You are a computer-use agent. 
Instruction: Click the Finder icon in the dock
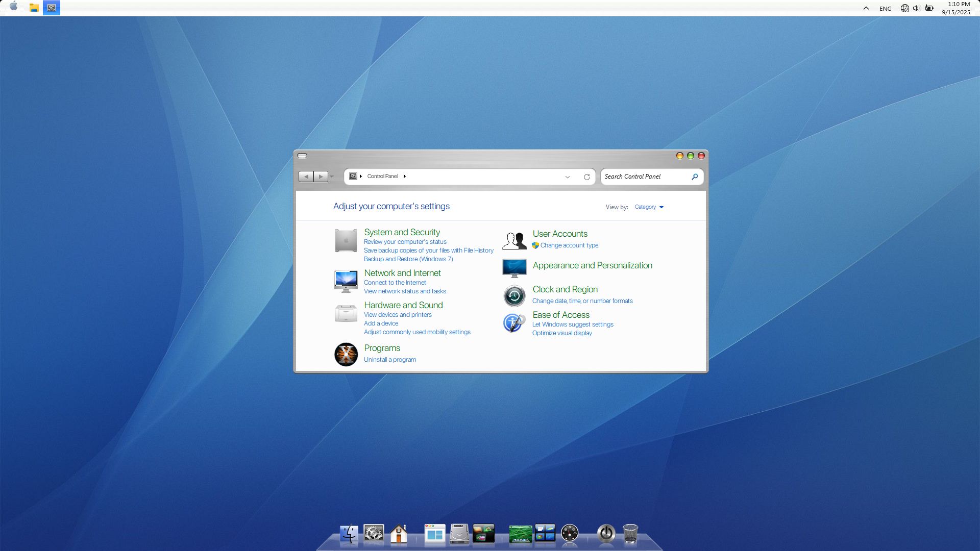(349, 534)
